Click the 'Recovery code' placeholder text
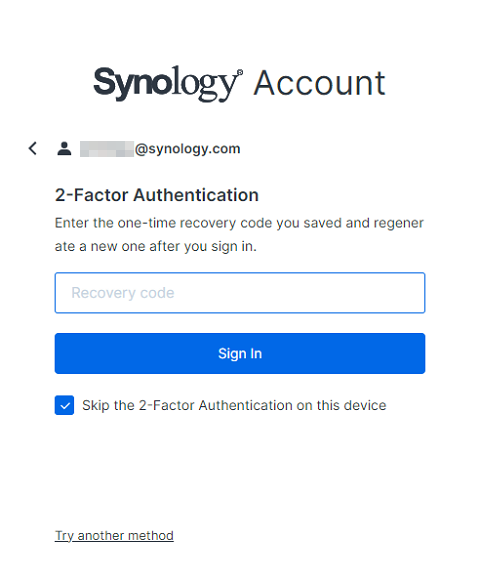Image resolution: width=480 pixels, height=578 pixels. (123, 293)
